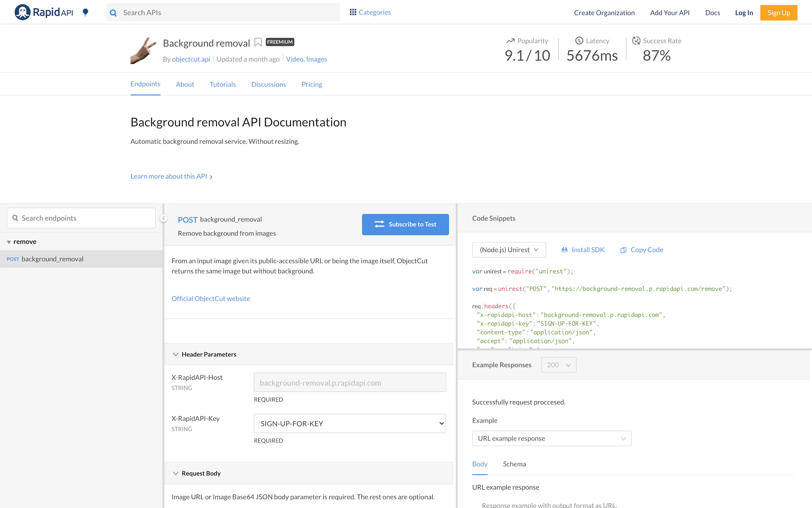Collapse the remove endpoint group
812x508 pixels.
[9, 242]
